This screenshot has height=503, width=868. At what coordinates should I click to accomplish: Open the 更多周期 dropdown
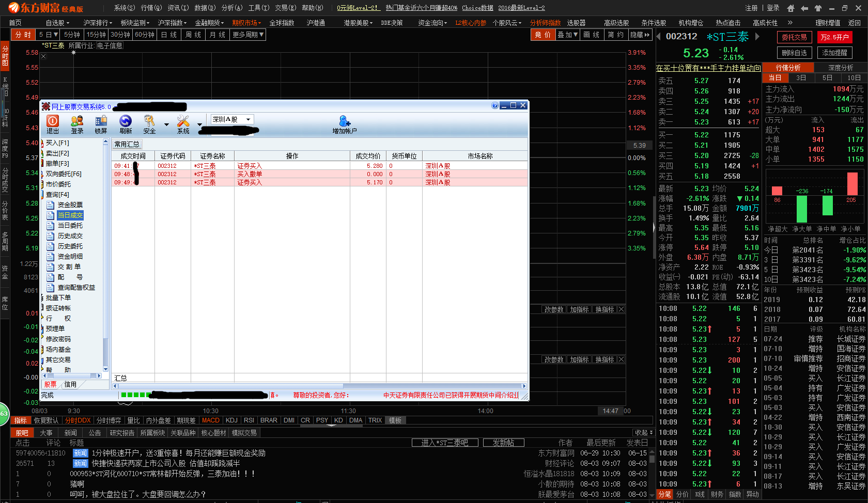(248, 35)
